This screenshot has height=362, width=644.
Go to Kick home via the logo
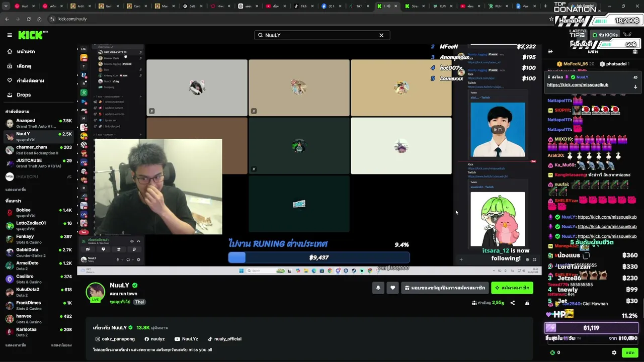(x=33, y=35)
